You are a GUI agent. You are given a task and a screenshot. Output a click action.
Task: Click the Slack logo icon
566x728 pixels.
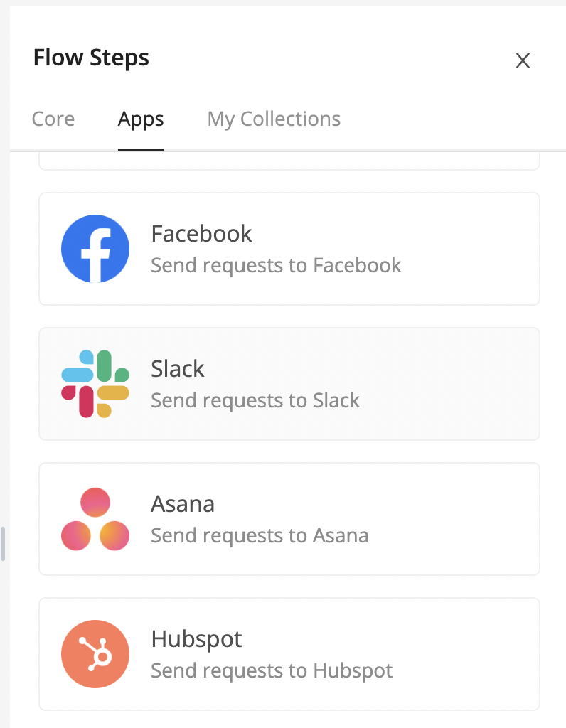point(95,384)
